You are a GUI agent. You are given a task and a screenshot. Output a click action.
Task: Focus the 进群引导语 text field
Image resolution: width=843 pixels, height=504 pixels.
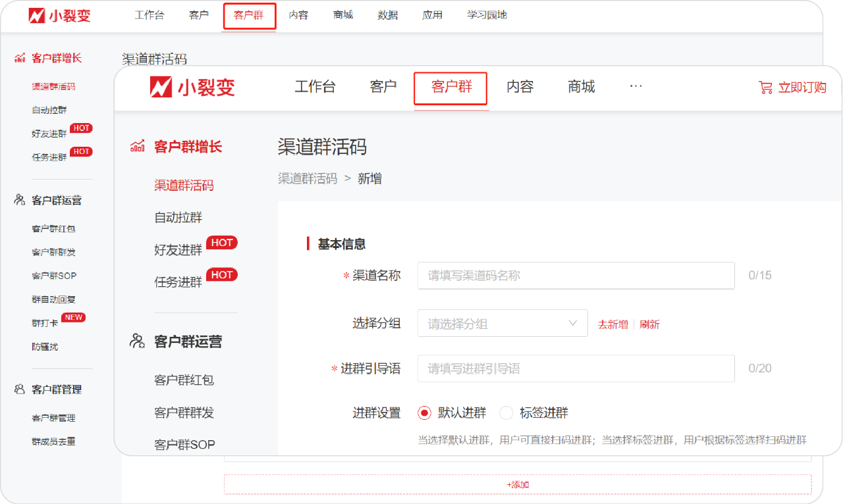point(576,368)
